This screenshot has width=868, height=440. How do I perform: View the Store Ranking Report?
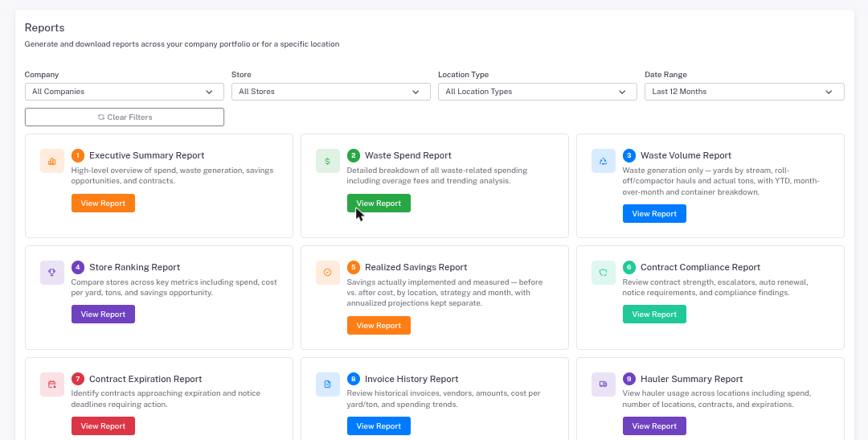pos(103,315)
